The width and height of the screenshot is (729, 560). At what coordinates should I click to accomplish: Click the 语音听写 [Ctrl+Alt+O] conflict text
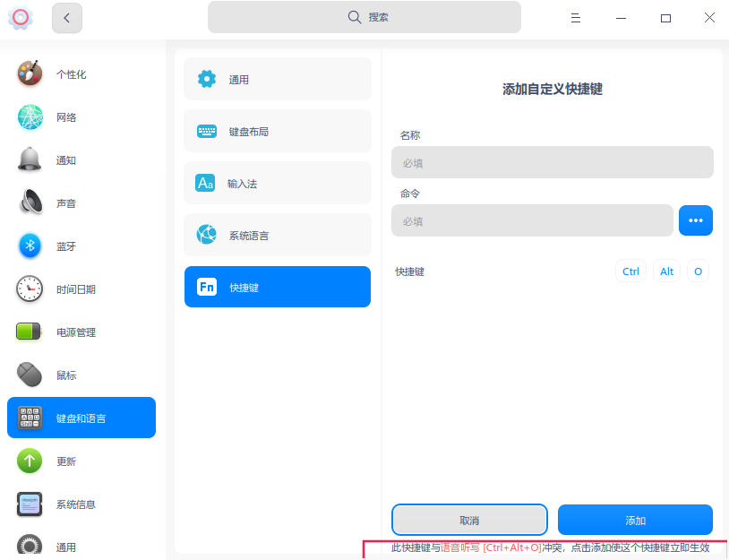coord(491,547)
